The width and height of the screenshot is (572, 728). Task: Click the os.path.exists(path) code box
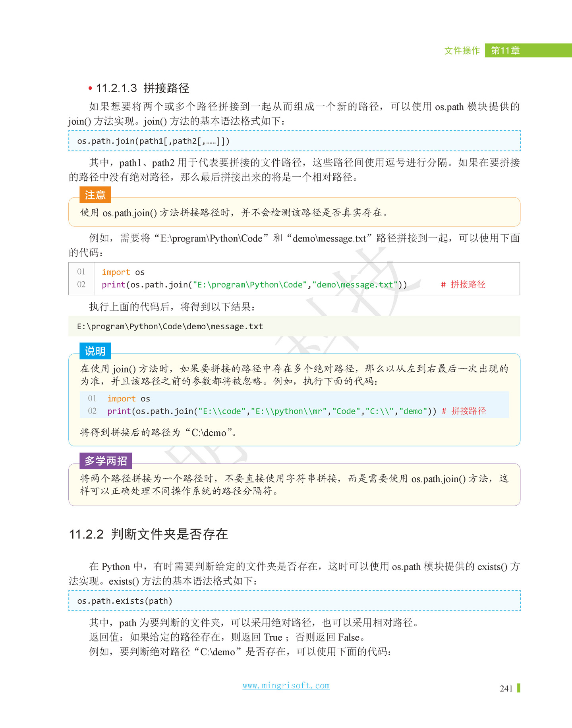tap(294, 601)
